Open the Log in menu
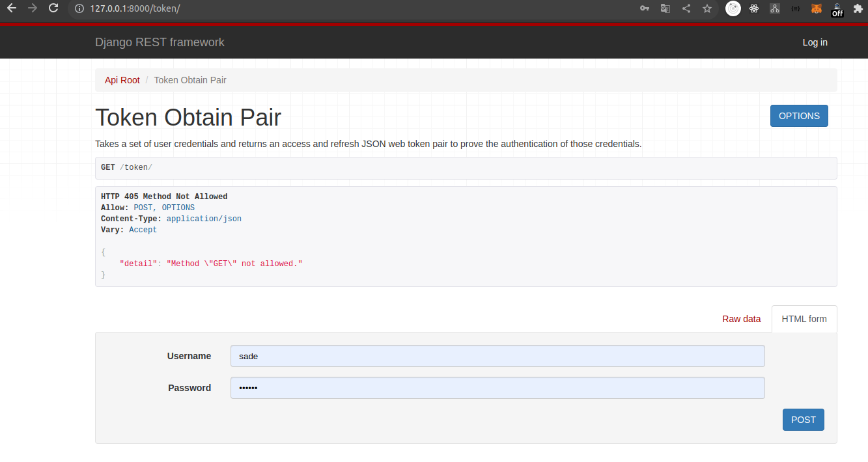This screenshot has width=868, height=462. point(815,42)
